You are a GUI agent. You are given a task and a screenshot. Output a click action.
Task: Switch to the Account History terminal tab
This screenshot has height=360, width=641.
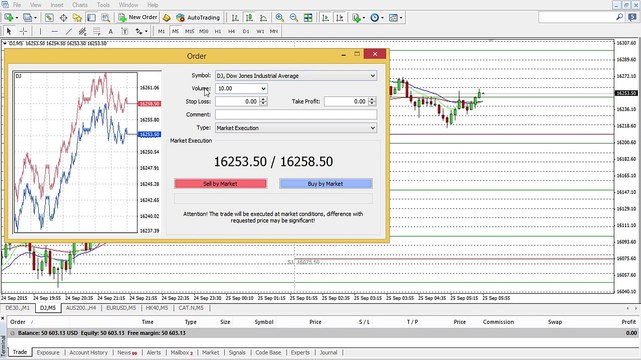(88, 352)
